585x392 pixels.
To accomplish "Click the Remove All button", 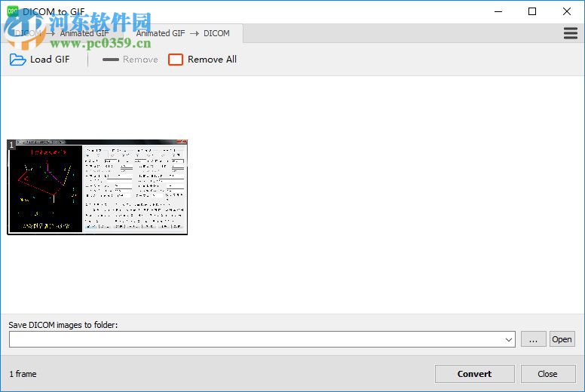I will [203, 60].
